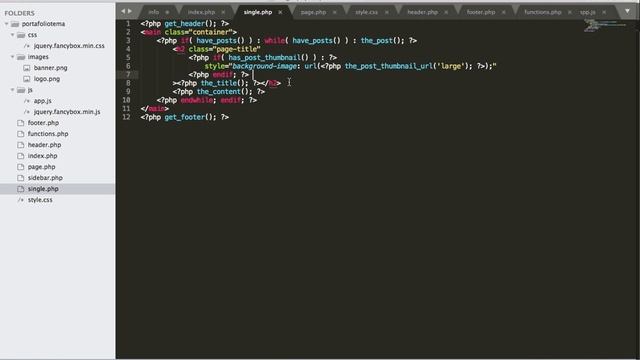Open sidebar.php from the sidebar
Screen dimensions: 640x360
(45, 178)
